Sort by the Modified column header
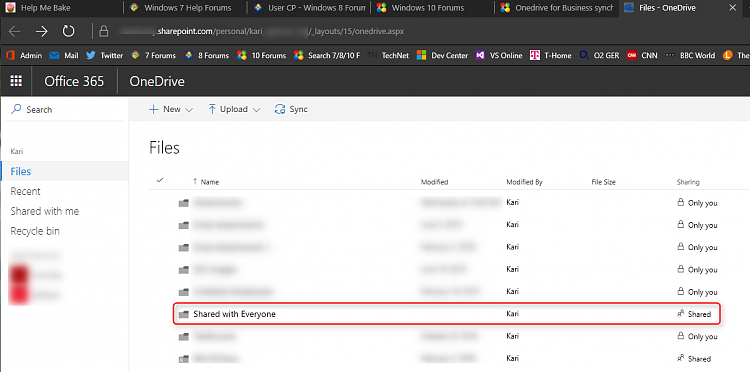 434,182
